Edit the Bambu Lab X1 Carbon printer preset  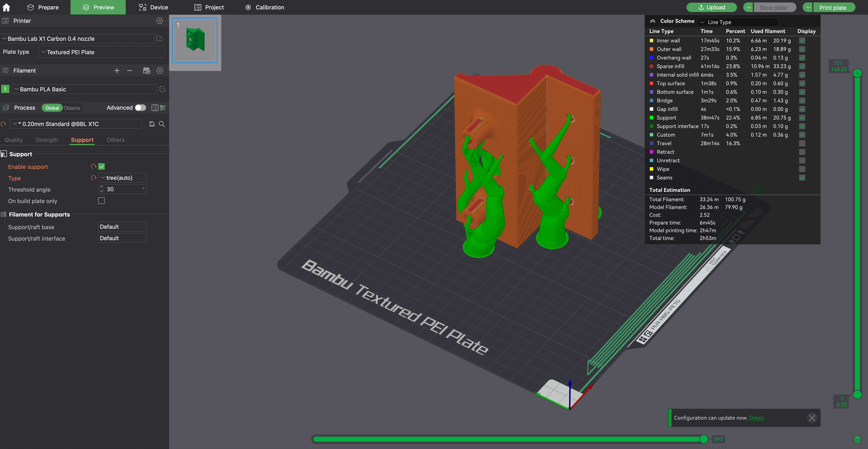pos(160,38)
